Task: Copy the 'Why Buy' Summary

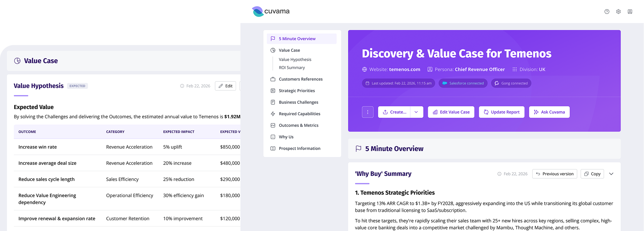Action: (x=592, y=174)
